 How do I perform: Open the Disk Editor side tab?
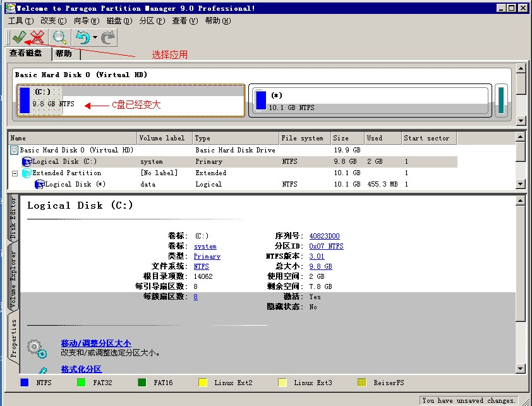click(13, 218)
